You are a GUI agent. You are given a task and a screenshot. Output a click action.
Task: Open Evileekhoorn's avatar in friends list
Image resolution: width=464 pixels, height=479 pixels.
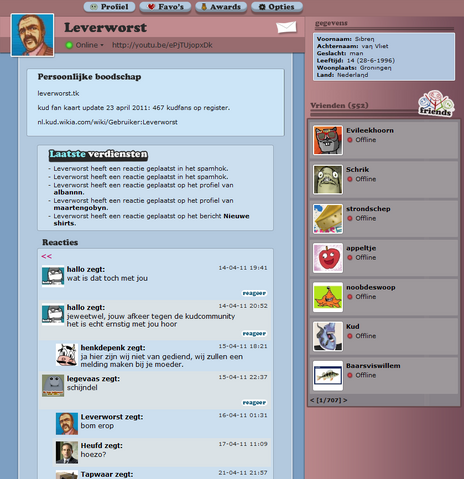point(328,140)
